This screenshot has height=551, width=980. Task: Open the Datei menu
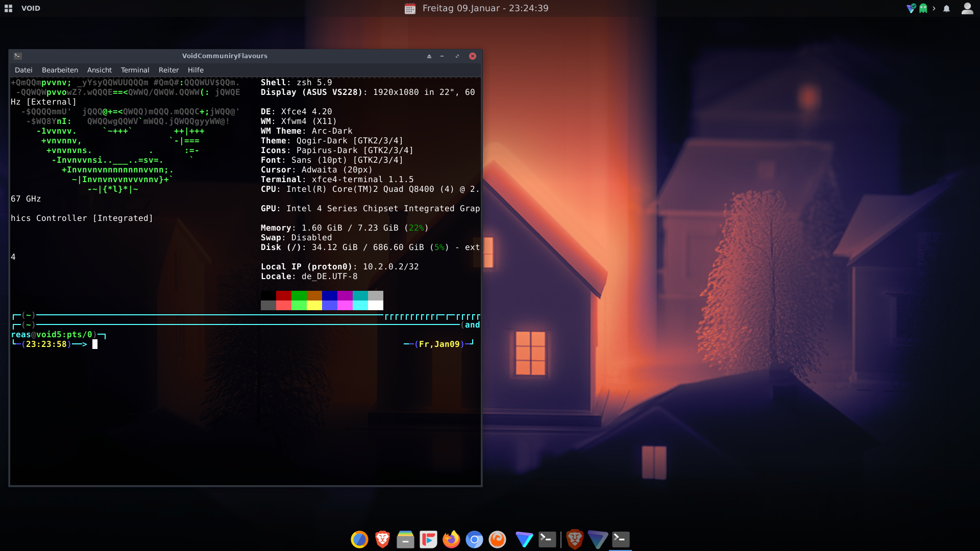click(x=23, y=70)
